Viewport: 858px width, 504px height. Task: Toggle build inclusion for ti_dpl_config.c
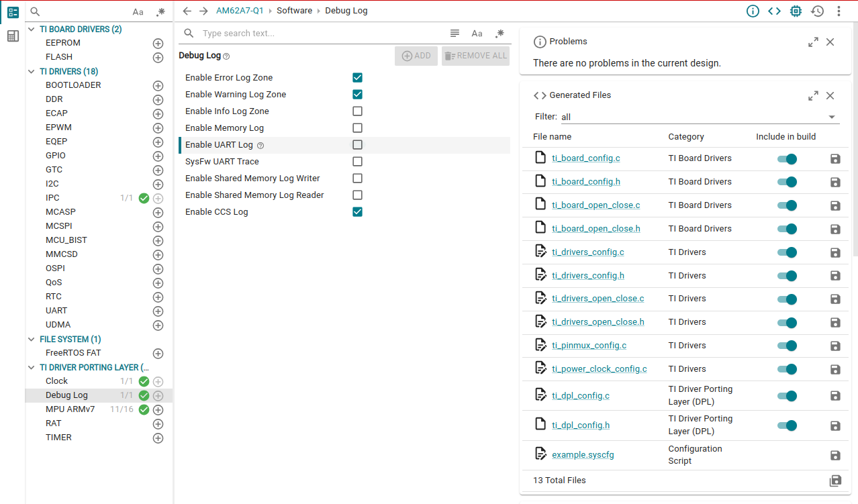pos(787,396)
